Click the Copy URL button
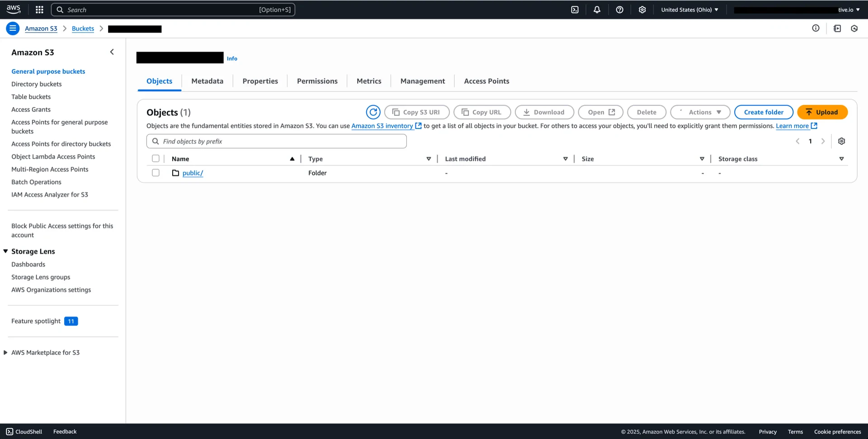 pos(482,112)
